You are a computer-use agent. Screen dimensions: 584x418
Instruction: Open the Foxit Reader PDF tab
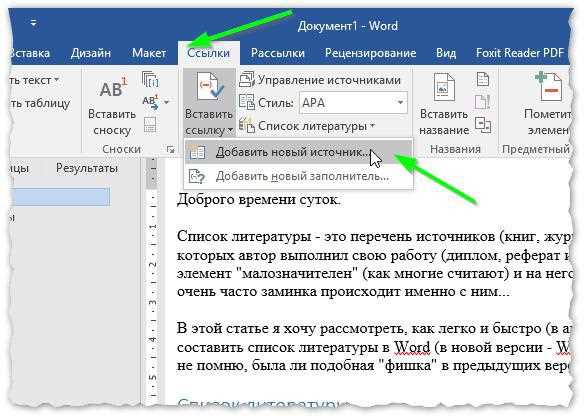tap(520, 53)
